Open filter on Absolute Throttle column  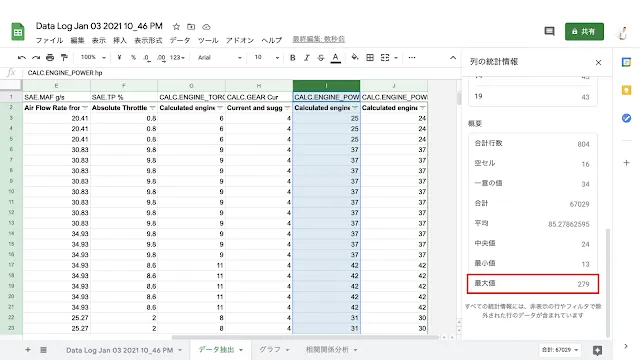(x=152, y=108)
